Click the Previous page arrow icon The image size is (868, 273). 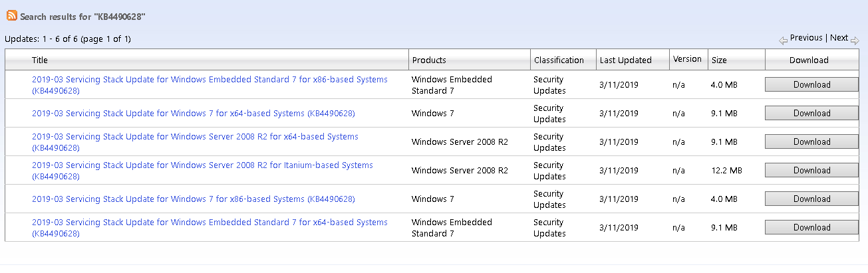(784, 40)
